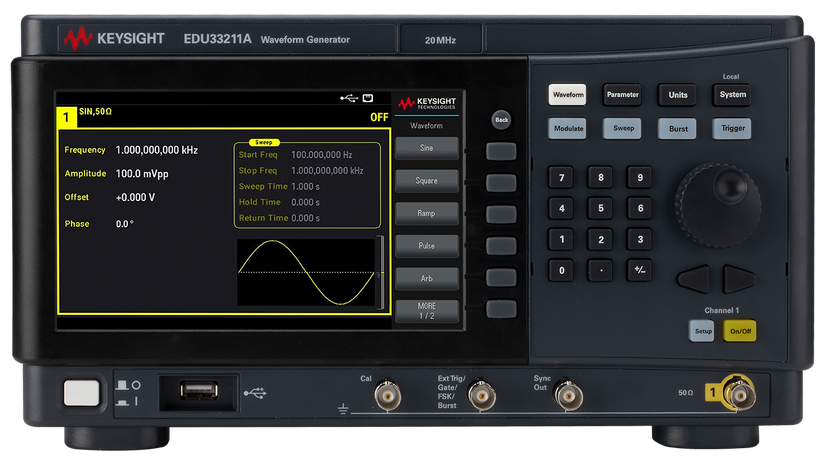Select the yellow channel 1 tab on display
The image size is (832, 463).
66,117
